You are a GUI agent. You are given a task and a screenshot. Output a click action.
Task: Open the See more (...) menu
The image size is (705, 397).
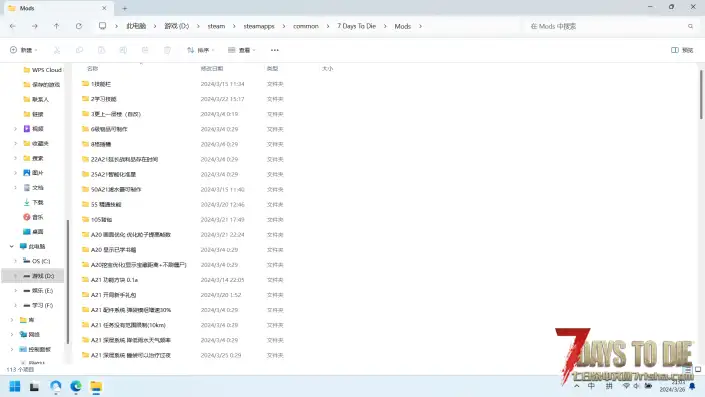(275, 50)
